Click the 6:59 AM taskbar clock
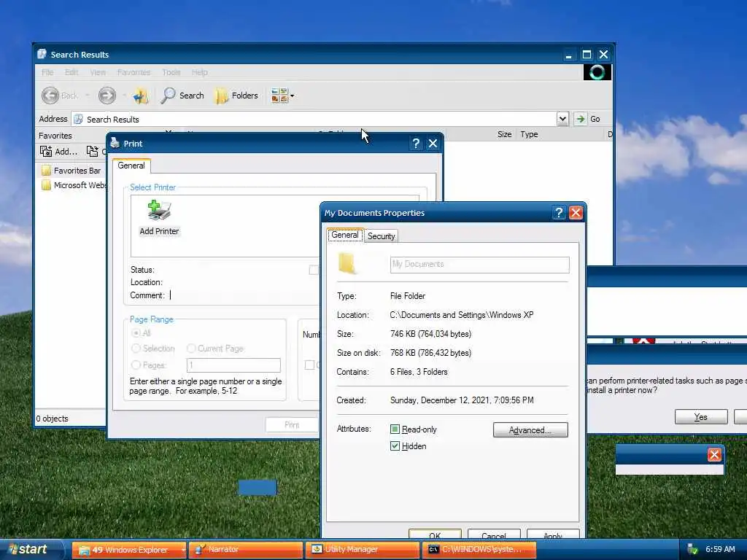 720,550
